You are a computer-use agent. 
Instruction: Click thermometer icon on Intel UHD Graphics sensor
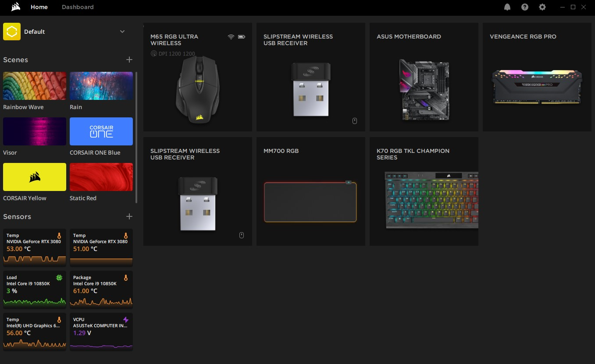59,320
